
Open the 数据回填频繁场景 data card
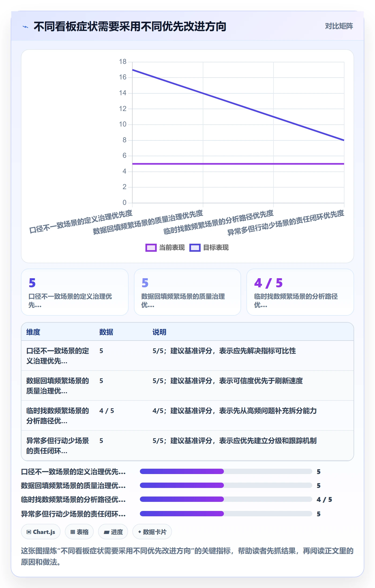click(x=187, y=292)
